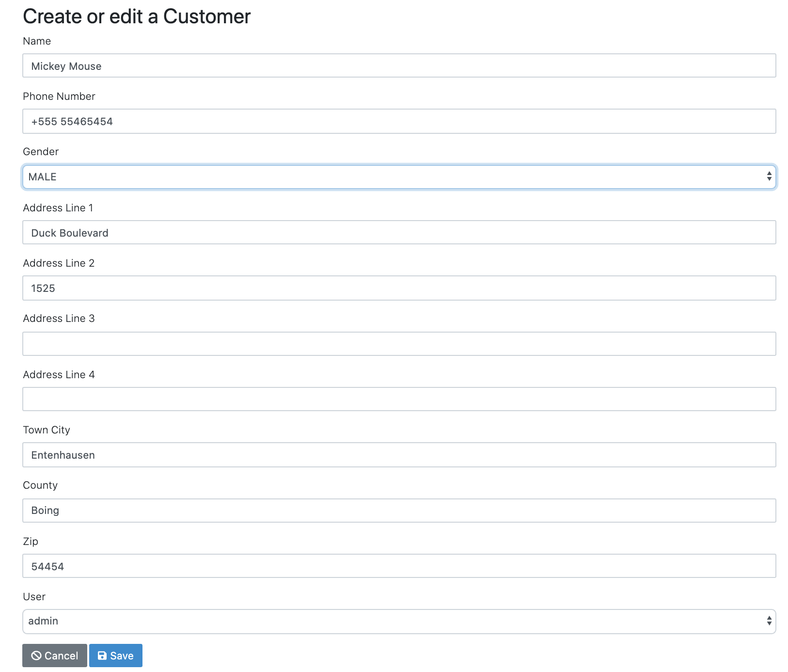The height and width of the screenshot is (672, 788).
Task: Select the County field containing Boing
Action: [398, 511]
